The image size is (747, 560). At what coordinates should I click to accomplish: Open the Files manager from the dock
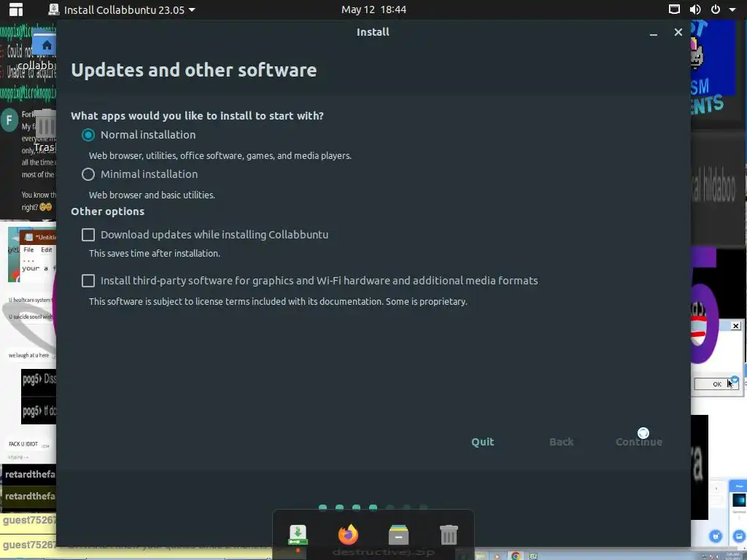(398, 534)
